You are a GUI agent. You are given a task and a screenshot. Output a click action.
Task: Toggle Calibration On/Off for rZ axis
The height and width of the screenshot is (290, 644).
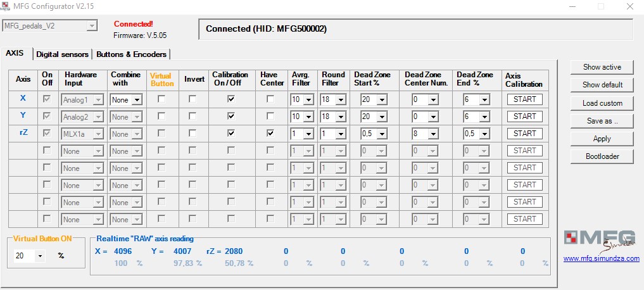click(x=231, y=134)
